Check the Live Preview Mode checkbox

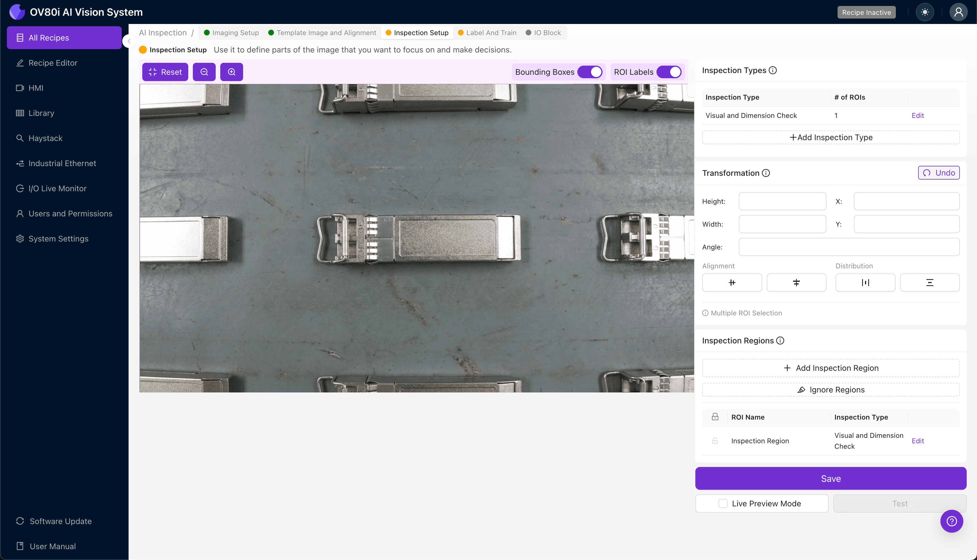tap(723, 503)
